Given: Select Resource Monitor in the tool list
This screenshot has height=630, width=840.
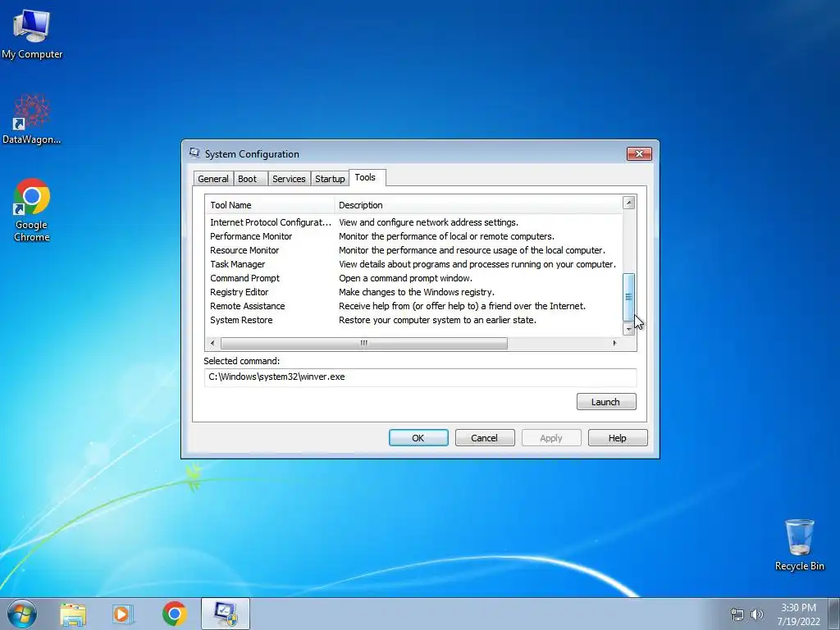Looking at the screenshot, I should (x=413, y=250).
